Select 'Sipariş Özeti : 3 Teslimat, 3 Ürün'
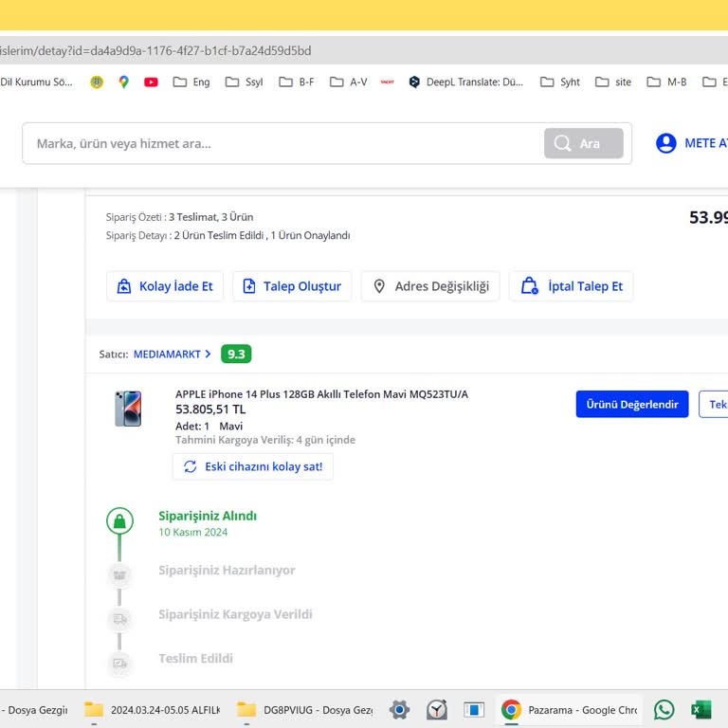Viewport: 728px width, 728px height. [x=180, y=217]
